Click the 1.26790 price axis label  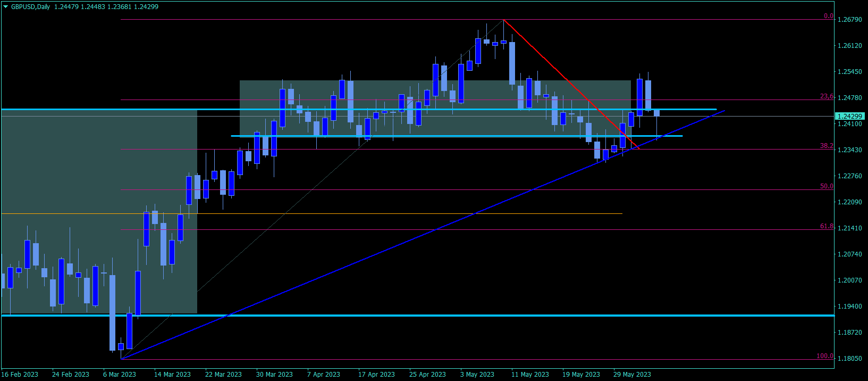[850, 20]
